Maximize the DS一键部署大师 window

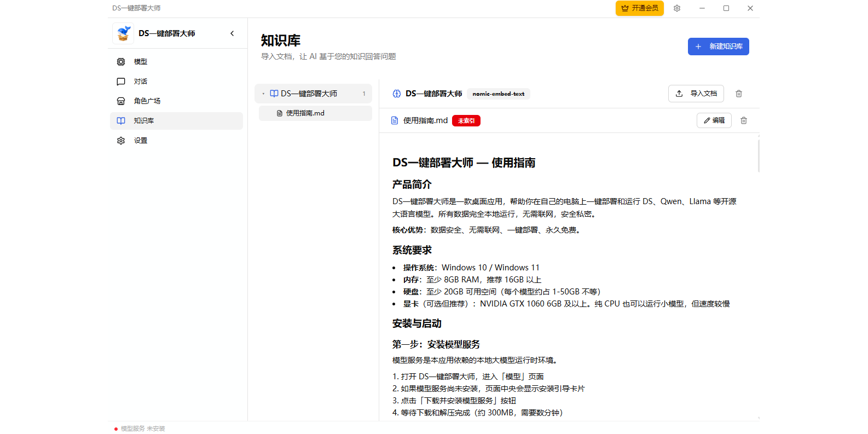(x=726, y=8)
